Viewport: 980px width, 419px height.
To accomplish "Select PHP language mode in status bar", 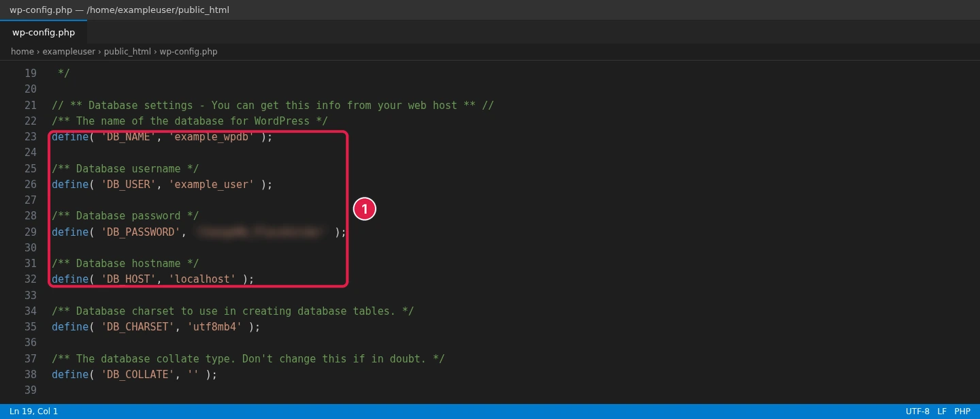I will pos(962,412).
